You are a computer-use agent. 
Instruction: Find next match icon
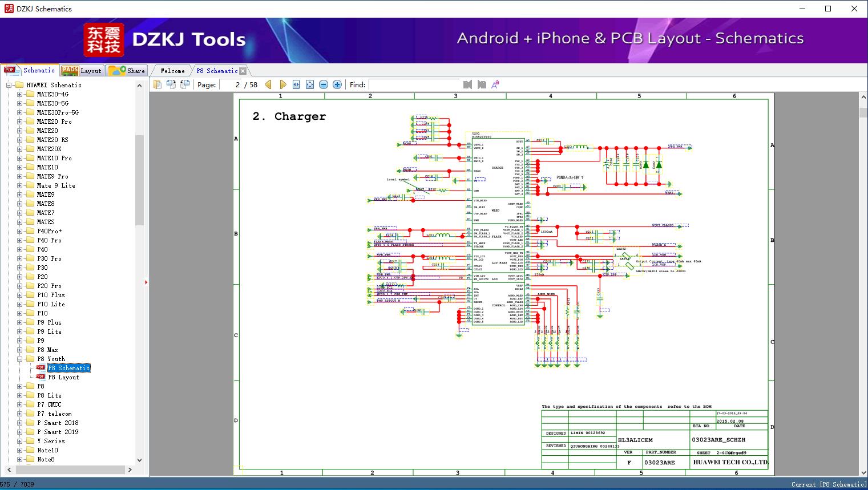482,84
